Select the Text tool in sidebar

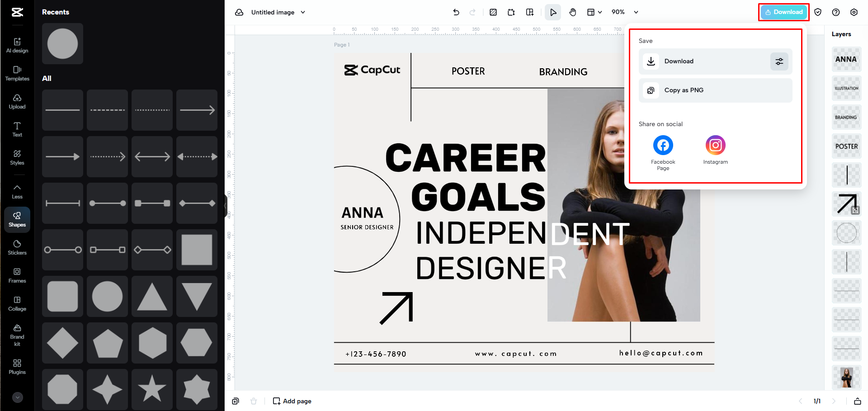point(17,128)
